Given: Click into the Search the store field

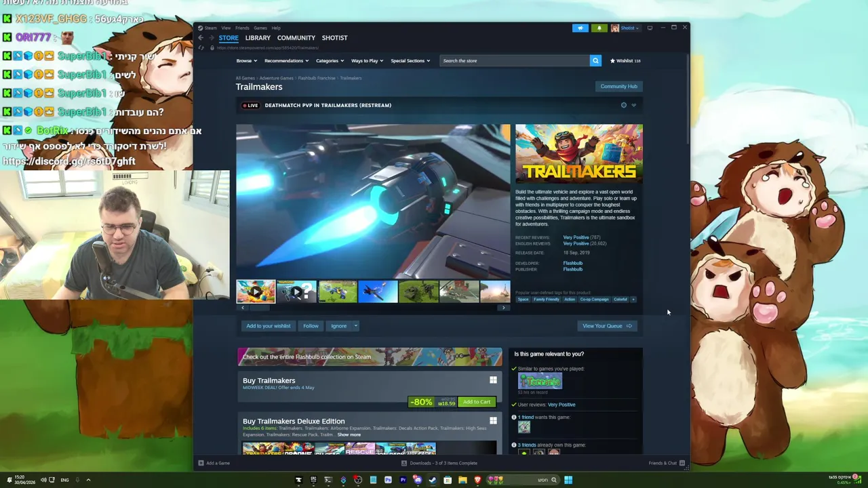Looking at the screenshot, I should [x=514, y=60].
